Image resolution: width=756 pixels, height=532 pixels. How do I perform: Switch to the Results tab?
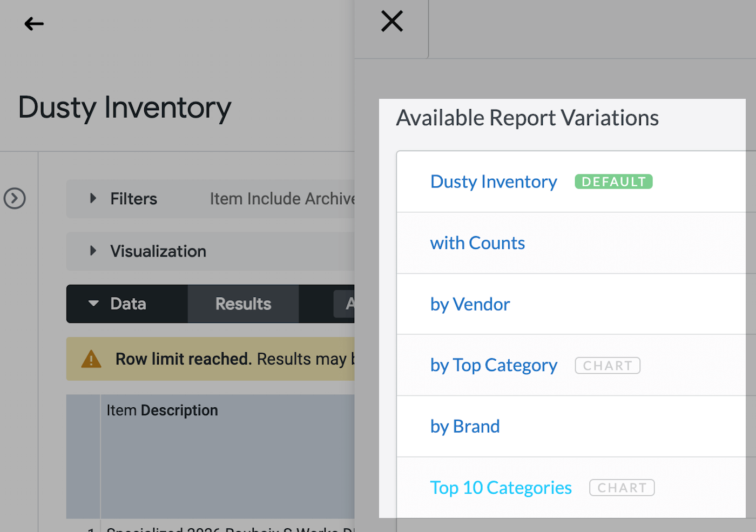point(242,304)
